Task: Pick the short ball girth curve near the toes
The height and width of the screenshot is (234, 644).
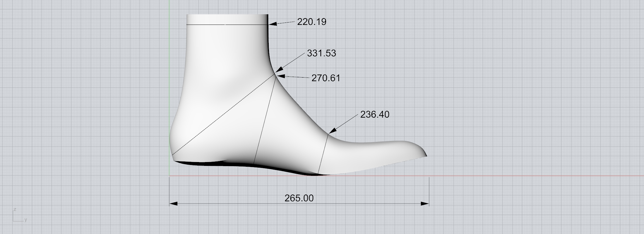Action: 323,154
